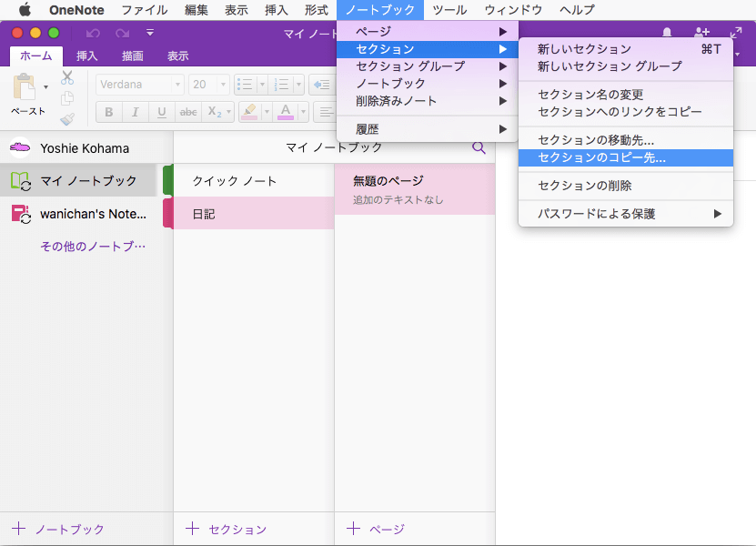Choose セクションのコピー先... from submenu
Image resolution: width=756 pixels, height=546 pixels.
point(626,157)
